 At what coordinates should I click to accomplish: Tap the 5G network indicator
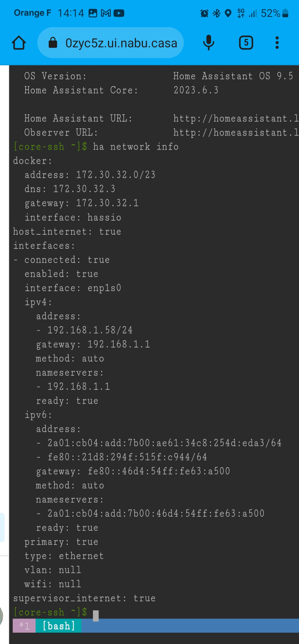pyautogui.click(x=241, y=13)
